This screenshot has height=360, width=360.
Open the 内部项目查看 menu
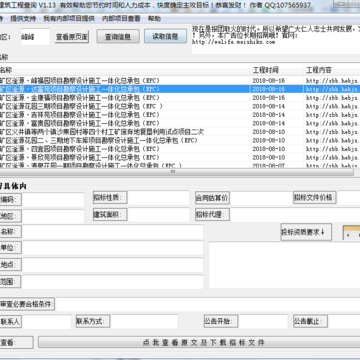point(121,19)
